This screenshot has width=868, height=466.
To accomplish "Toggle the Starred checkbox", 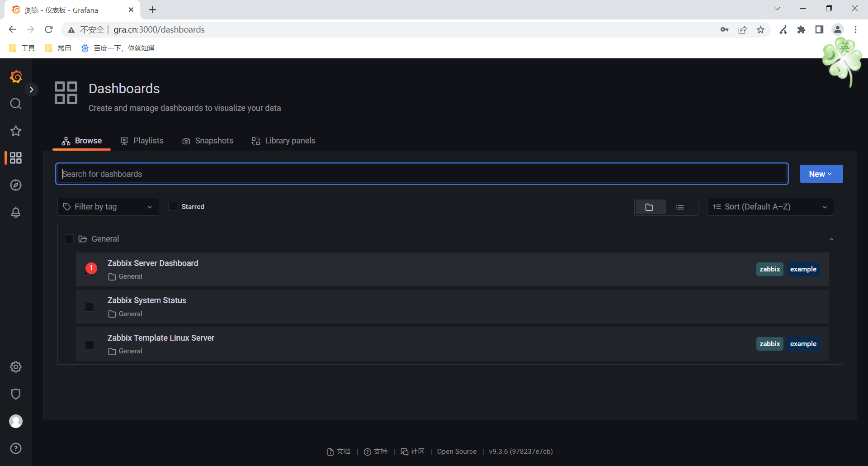I will [172, 206].
